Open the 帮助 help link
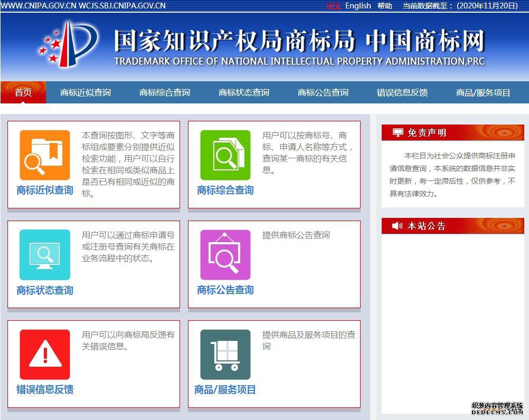This screenshot has height=420, width=529. 384,6
